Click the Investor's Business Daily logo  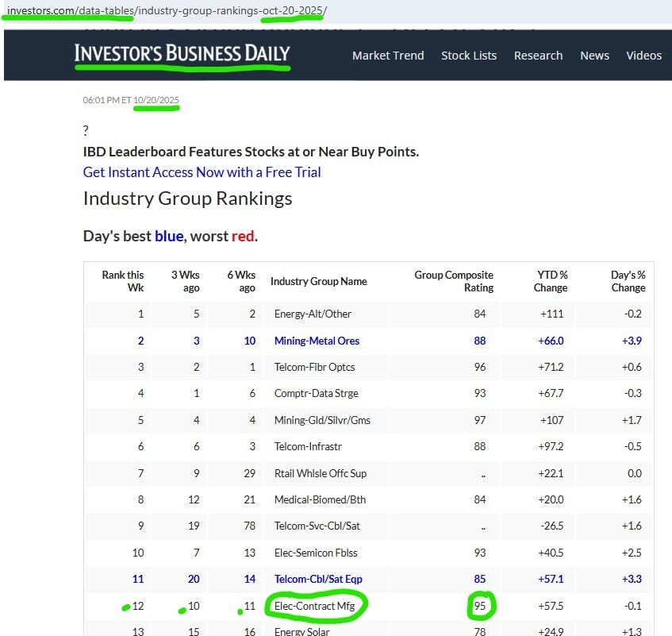(x=182, y=54)
